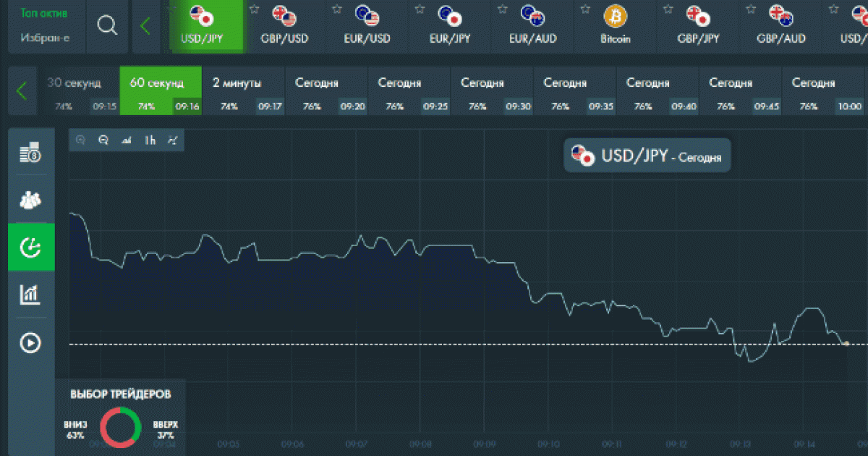The image size is (868, 456).
Task: Click the 09:10 time axis label
Action: [549, 444]
